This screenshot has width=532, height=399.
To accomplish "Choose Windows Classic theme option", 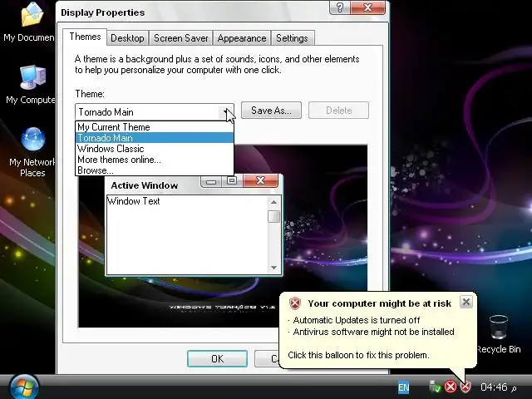I will pyautogui.click(x=155, y=149).
